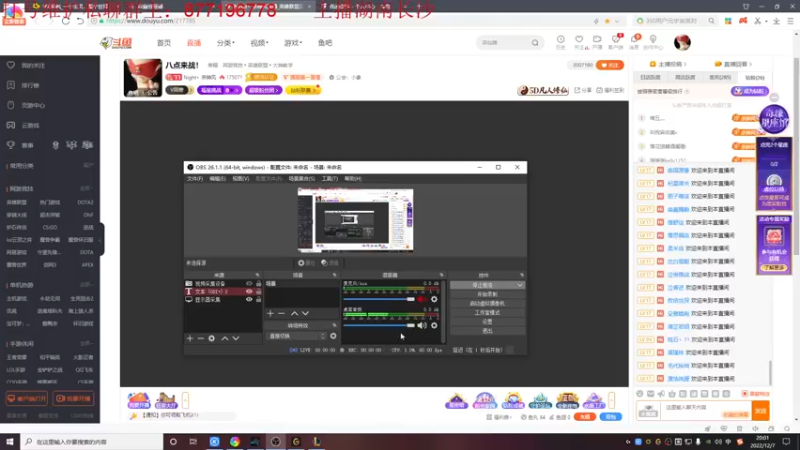This screenshot has height=450, width=800.
Task: Add a new scene with plus icon
Action: (270, 313)
